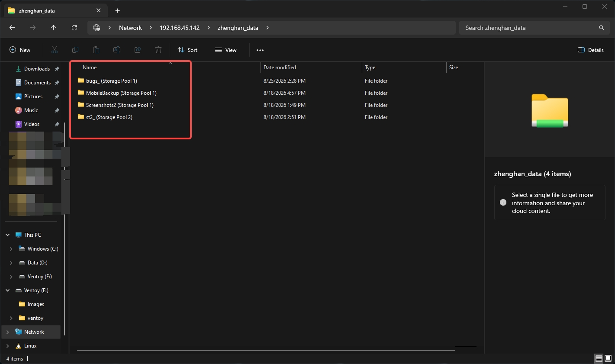Navigate up one directory level
The width and height of the screenshot is (615, 364).
point(54,28)
